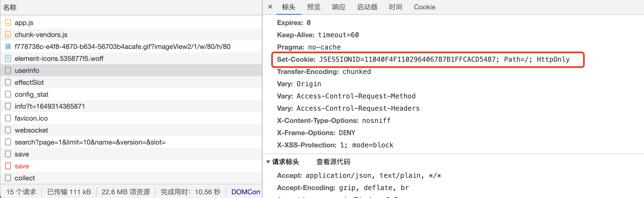The height and width of the screenshot is (198, 644).
Task: Open the 启动器 tab
Action: pyautogui.click(x=367, y=7)
